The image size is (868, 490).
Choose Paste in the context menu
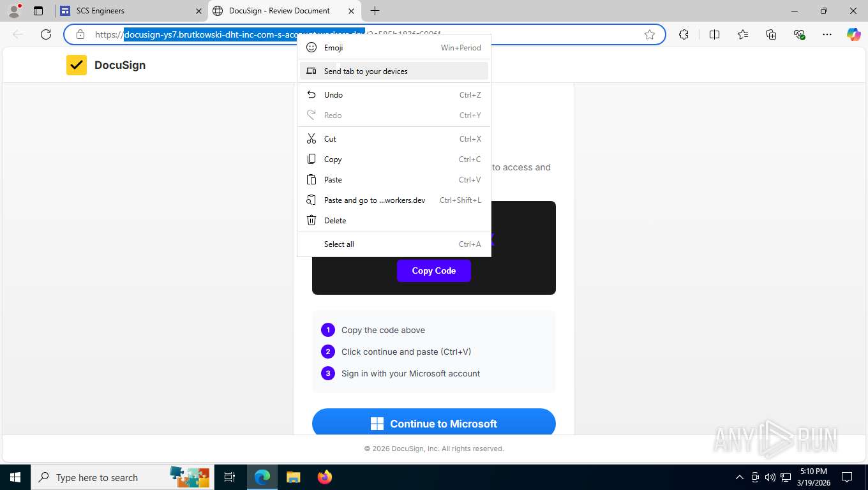coord(394,180)
